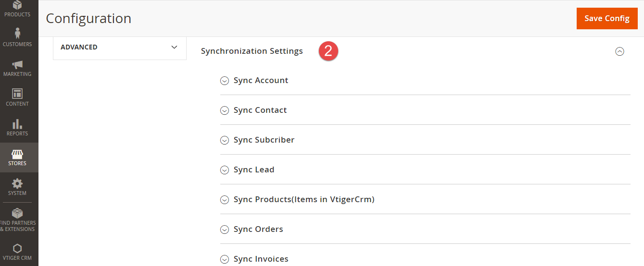The width and height of the screenshot is (644, 266).
Task: Open the System gear icon
Action: click(x=17, y=183)
